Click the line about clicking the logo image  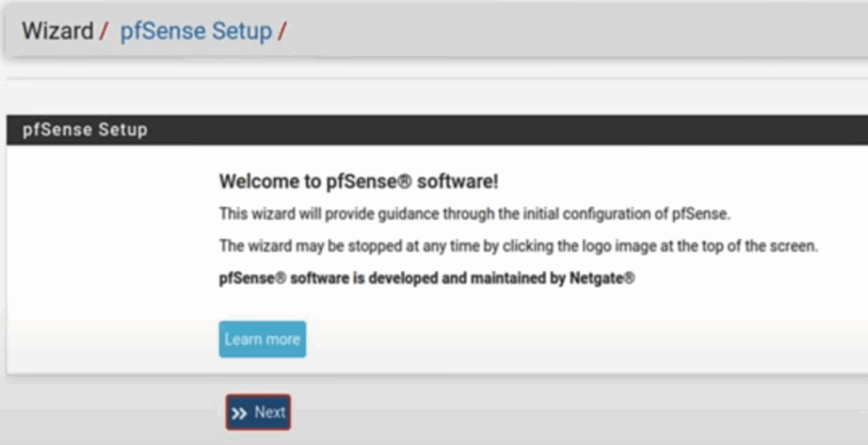pyautogui.click(x=518, y=246)
